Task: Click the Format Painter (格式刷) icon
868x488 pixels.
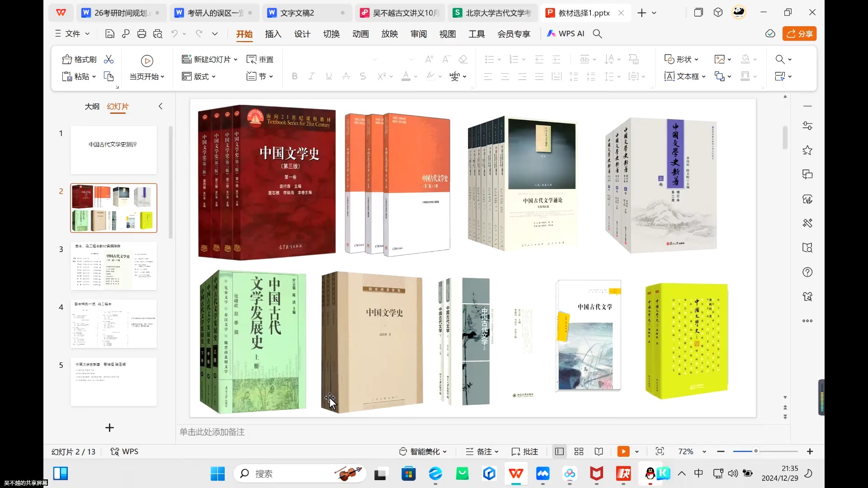Action: [67, 59]
